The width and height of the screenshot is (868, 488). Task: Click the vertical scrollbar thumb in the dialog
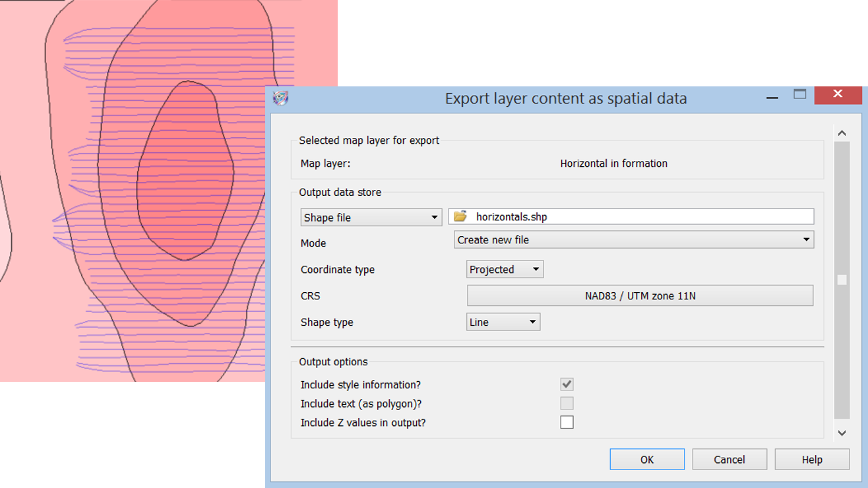(x=842, y=280)
